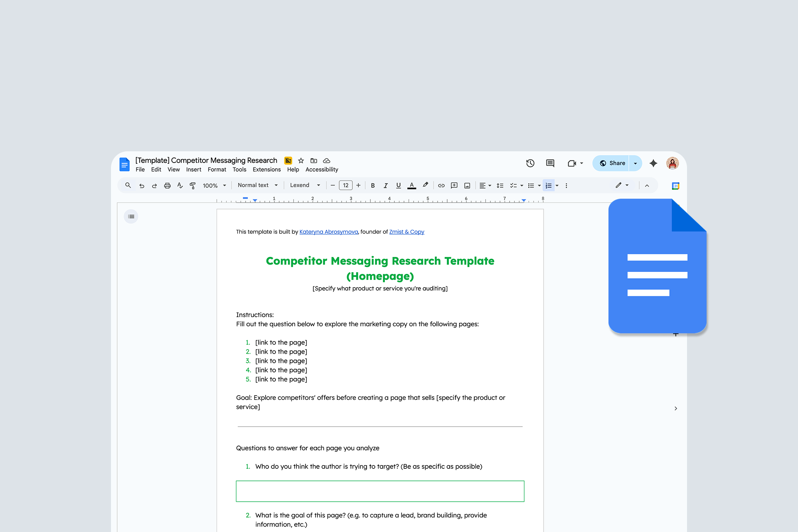Viewport: 798px width, 532px height.
Task: Toggle italic formatting
Action: click(385, 186)
